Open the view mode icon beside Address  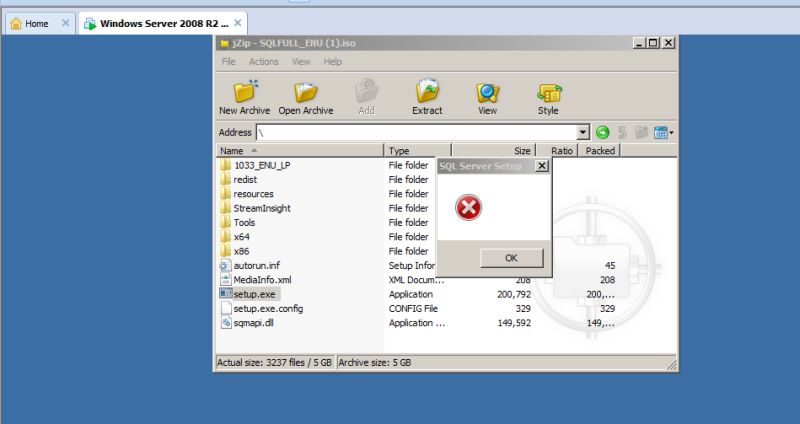pos(663,133)
